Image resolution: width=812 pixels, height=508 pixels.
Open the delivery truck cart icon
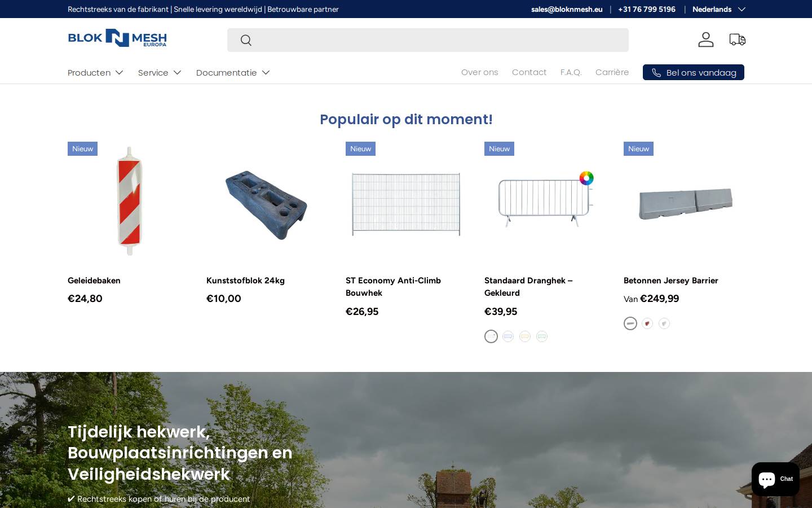(x=738, y=40)
